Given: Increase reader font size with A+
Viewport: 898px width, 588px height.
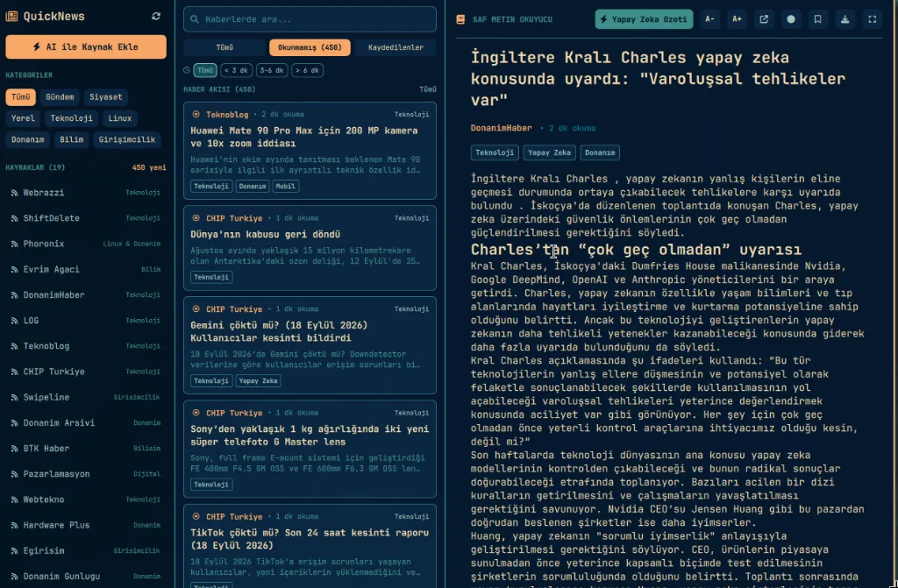Looking at the screenshot, I should pos(737,19).
